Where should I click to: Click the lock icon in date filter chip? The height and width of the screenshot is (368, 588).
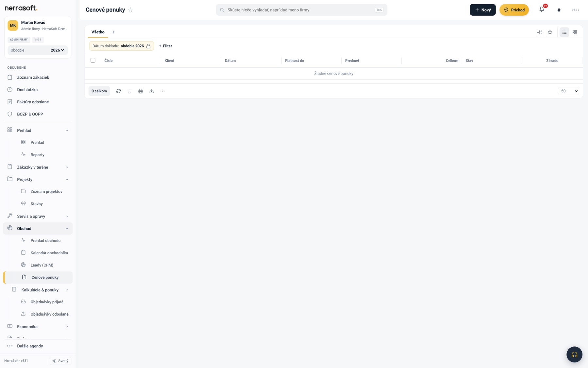(148, 46)
